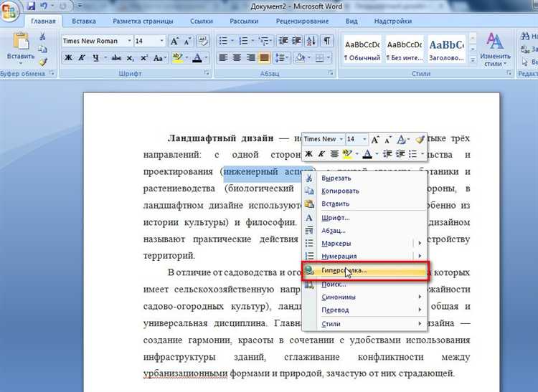Expand Перевод submenu in context menu
Screen dimensions: 538x392
(x=364, y=310)
